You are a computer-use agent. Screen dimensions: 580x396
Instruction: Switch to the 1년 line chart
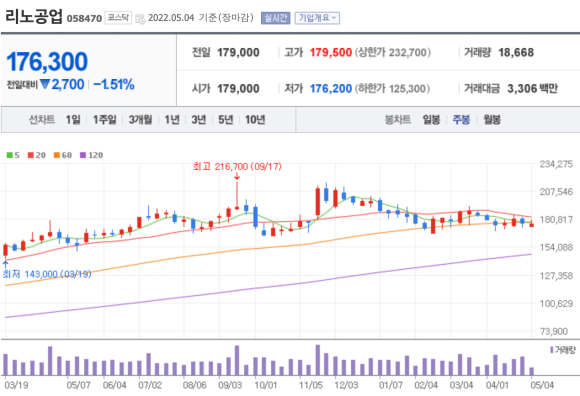click(172, 119)
